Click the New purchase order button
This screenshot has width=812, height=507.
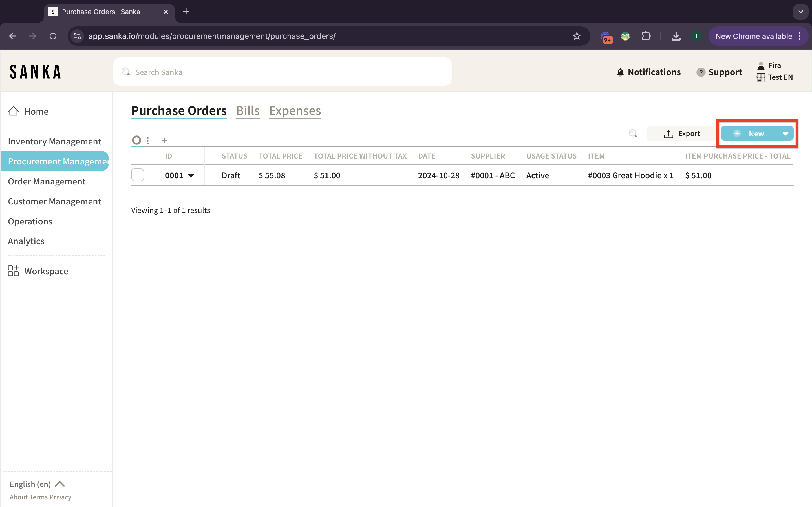[x=749, y=134]
